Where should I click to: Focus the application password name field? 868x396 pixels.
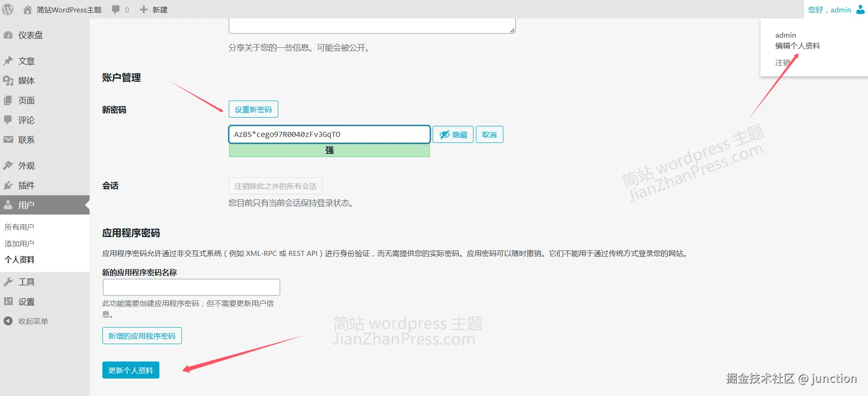[192, 287]
